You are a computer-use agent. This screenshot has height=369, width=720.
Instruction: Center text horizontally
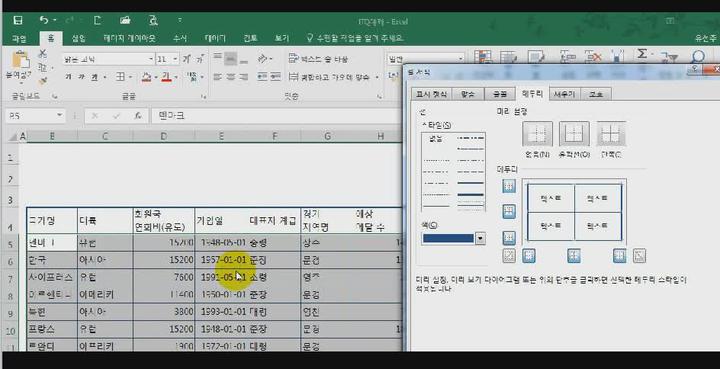pos(231,77)
